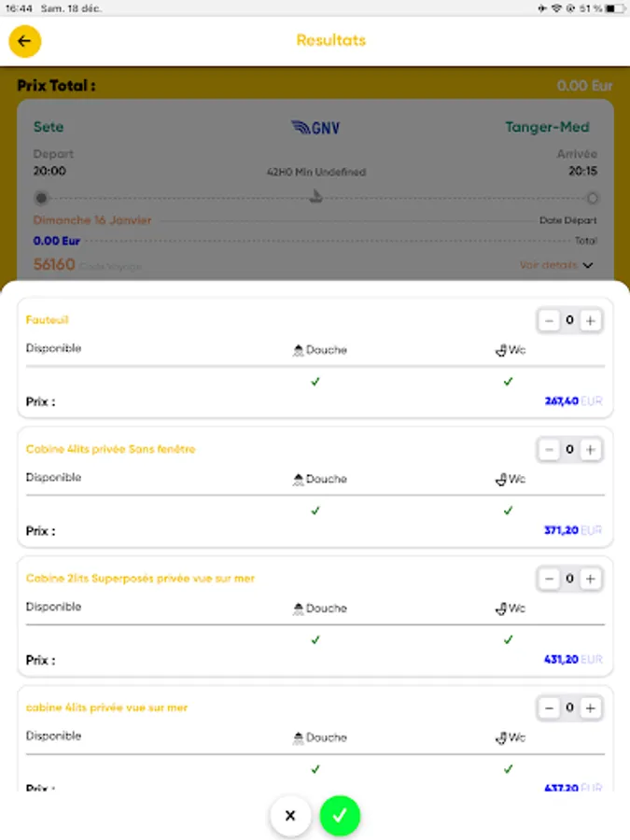Add one Cabine 4lits Sans fenêtre
Image resolution: width=630 pixels, height=840 pixels.
tap(590, 450)
